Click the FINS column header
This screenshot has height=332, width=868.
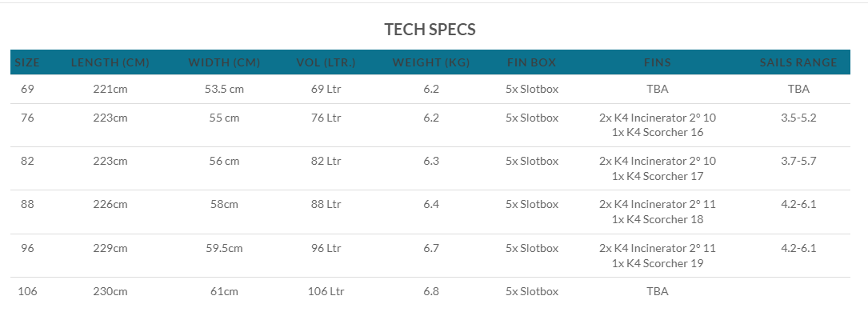[x=657, y=62]
